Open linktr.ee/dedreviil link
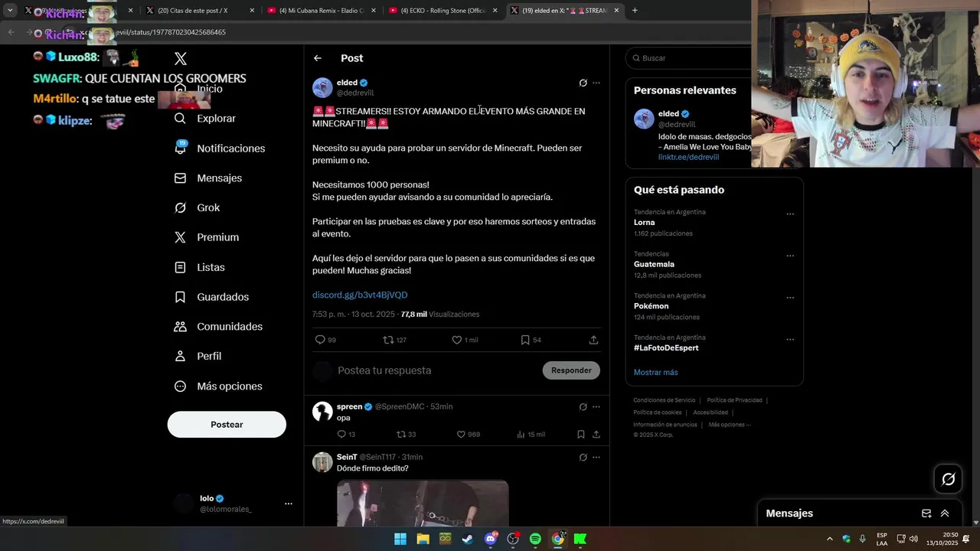The image size is (980, 551). pos(688,157)
